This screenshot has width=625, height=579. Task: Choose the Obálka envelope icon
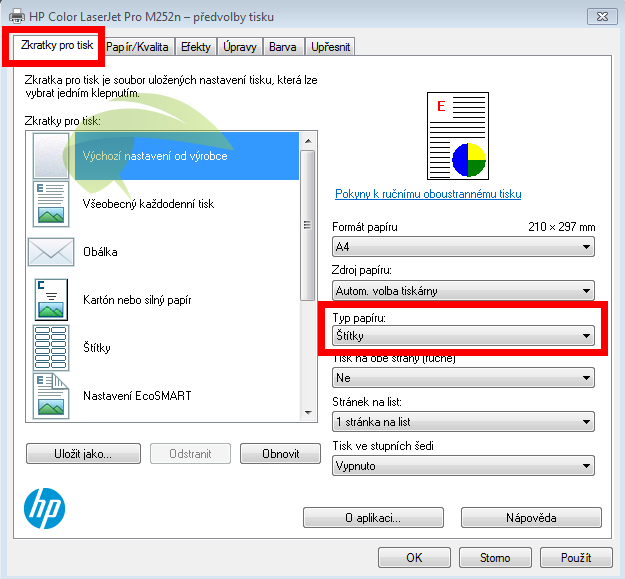tap(50, 251)
